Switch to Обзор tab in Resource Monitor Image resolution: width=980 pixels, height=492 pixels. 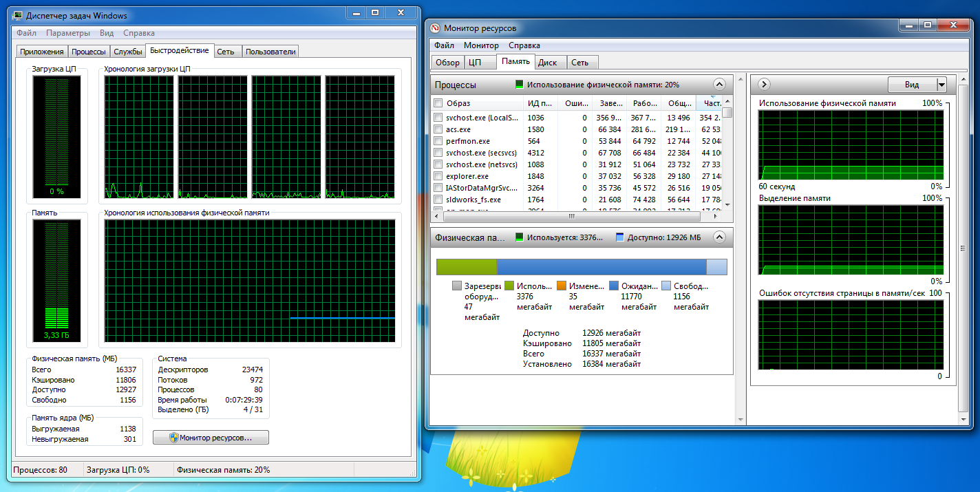(447, 63)
